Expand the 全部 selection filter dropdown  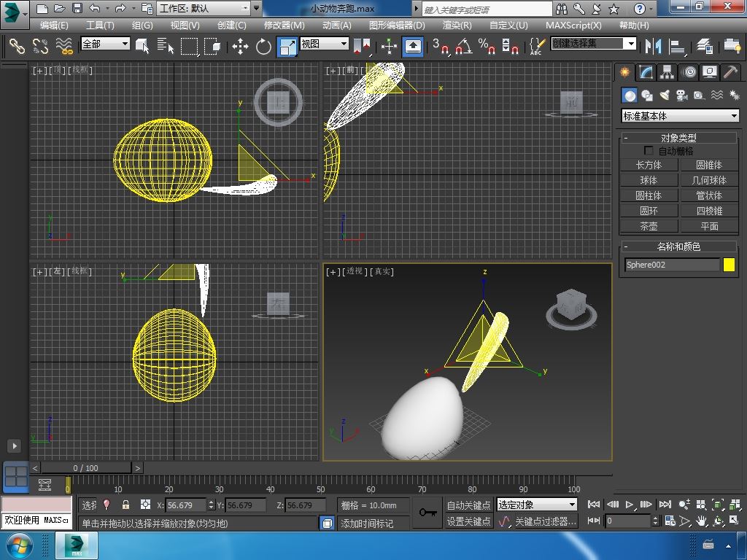pyautogui.click(x=105, y=44)
